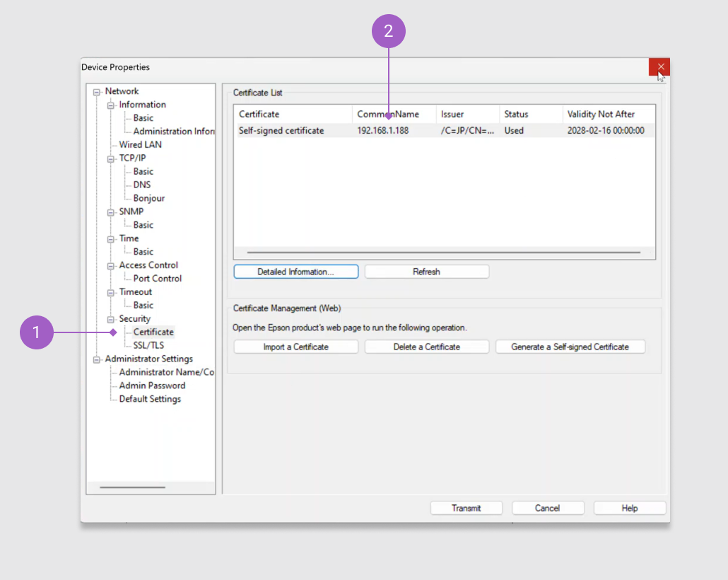Open the Admin Password item

[152, 385]
